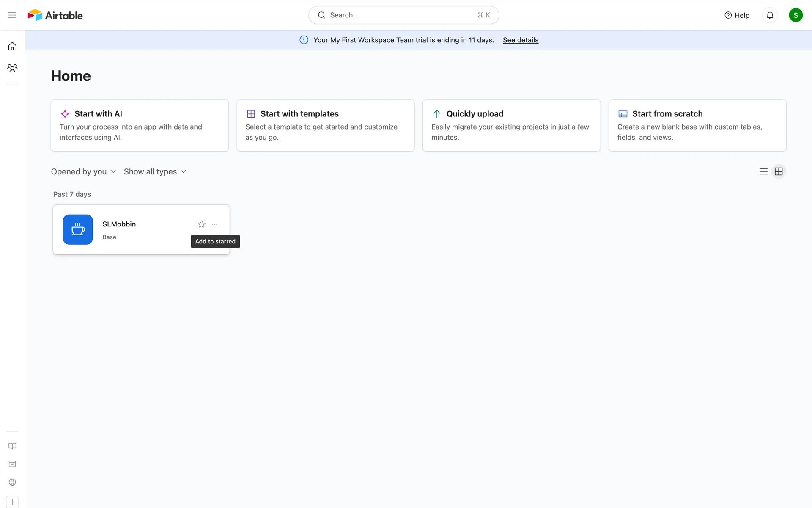Screen dimensions: 812x508
Task: Open the Marketplace icon in sidebar
Action: tap(12, 464)
